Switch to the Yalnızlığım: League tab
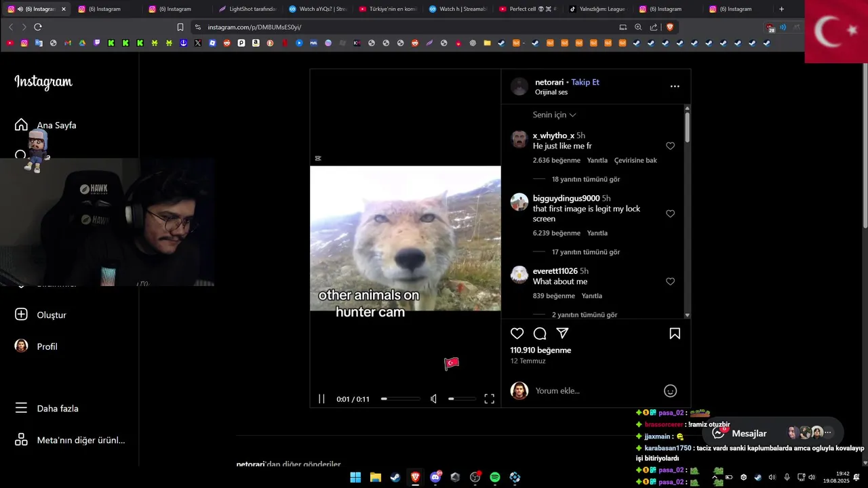 click(598, 9)
